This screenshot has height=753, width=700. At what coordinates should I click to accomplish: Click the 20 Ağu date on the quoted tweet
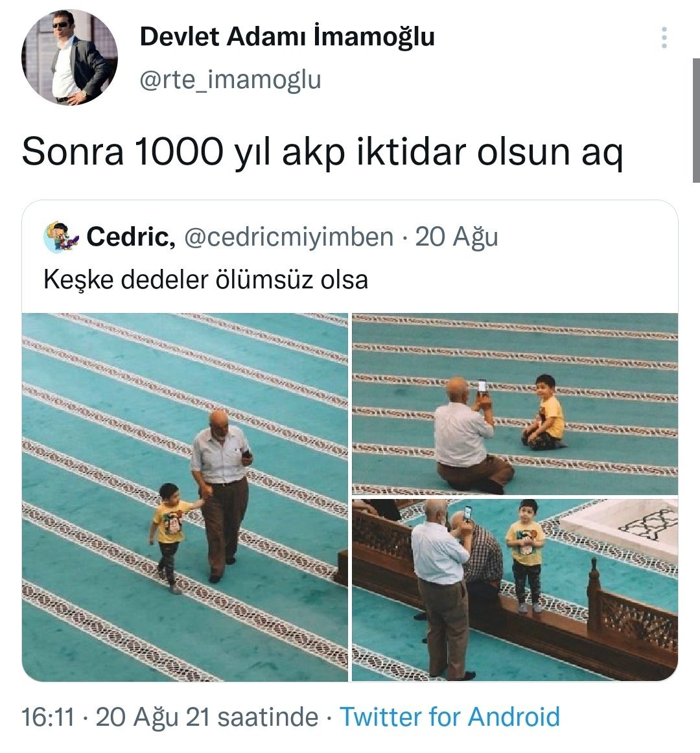(456, 237)
